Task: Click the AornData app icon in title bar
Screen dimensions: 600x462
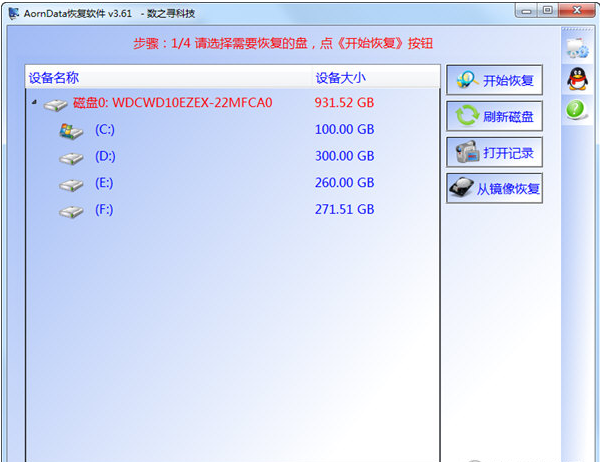Action: click(x=14, y=13)
